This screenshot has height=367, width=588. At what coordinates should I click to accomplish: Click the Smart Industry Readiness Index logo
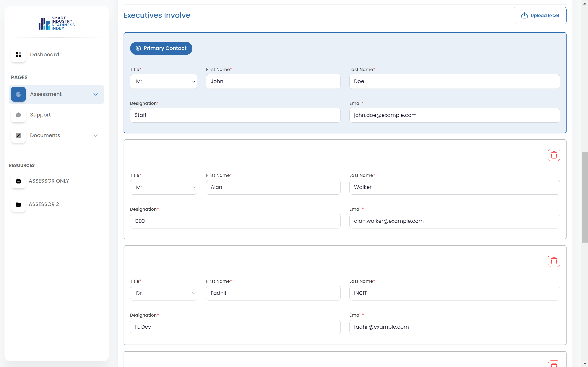click(56, 23)
